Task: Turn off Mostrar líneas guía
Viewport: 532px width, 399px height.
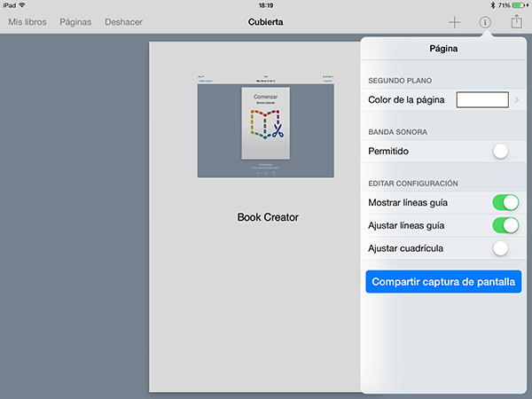Action: click(505, 202)
